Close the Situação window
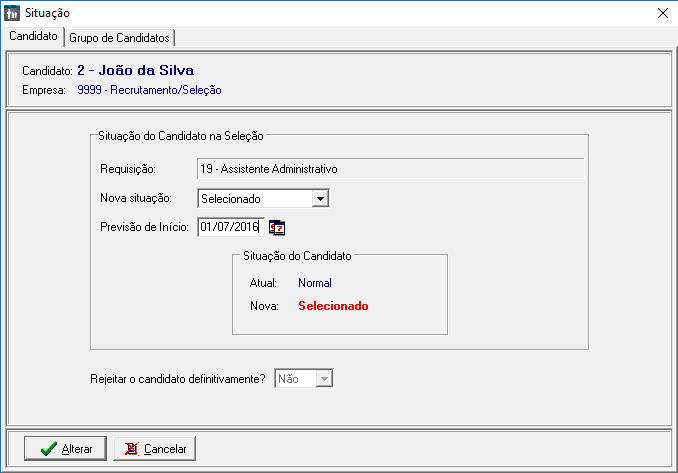The height and width of the screenshot is (473, 678). point(661,12)
